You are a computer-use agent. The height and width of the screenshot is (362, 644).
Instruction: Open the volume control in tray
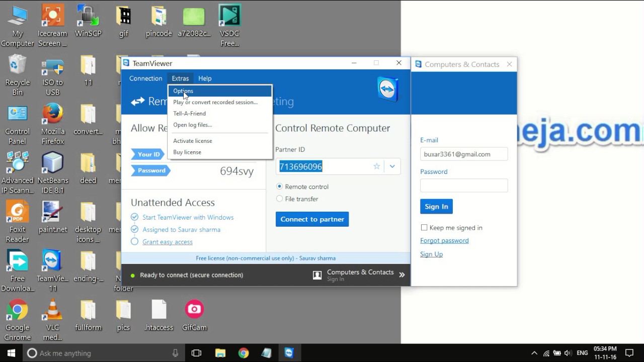coord(568,353)
